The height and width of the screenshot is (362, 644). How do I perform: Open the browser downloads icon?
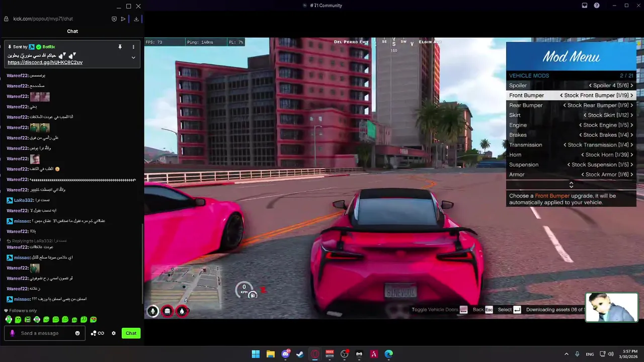tap(136, 19)
